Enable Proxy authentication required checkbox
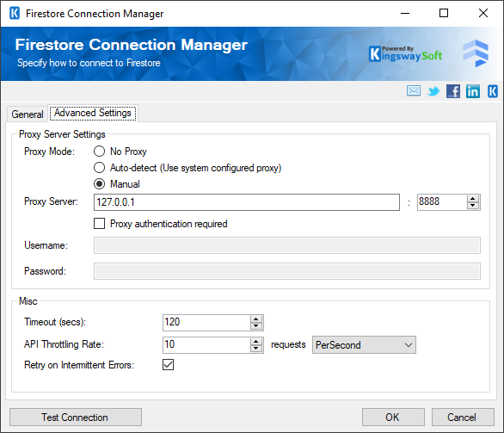The height and width of the screenshot is (433, 504). coord(99,224)
